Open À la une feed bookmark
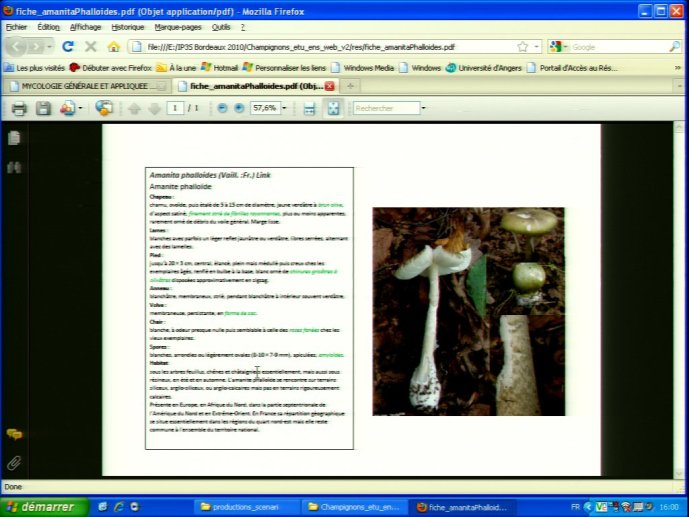The width and height of the screenshot is (689, 517). point(176,68)
